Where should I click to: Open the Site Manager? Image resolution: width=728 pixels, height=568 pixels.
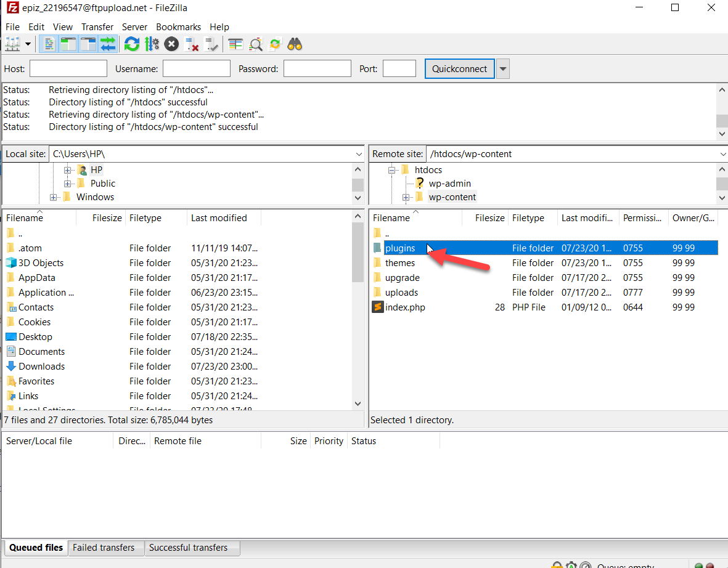point(12,44)
